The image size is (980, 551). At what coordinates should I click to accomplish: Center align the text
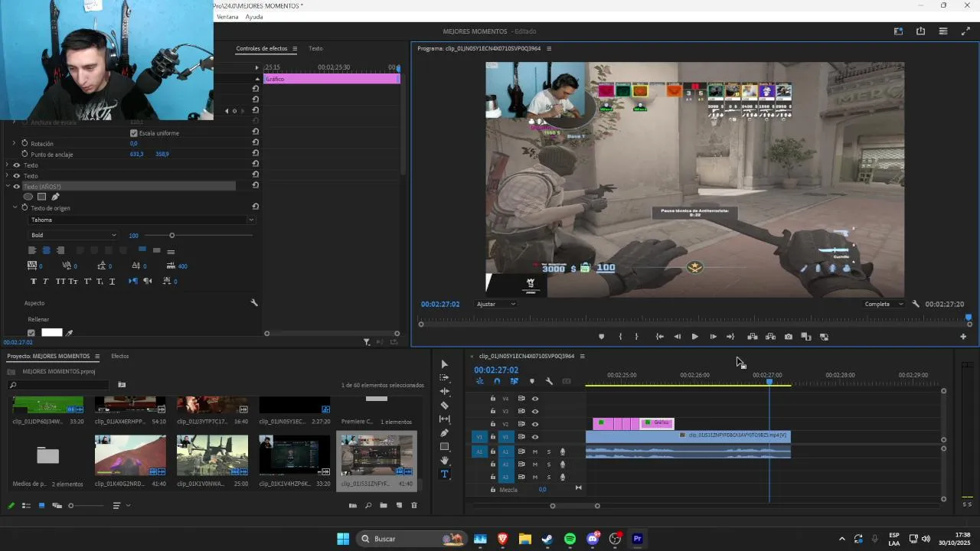[x=46, y=250]
